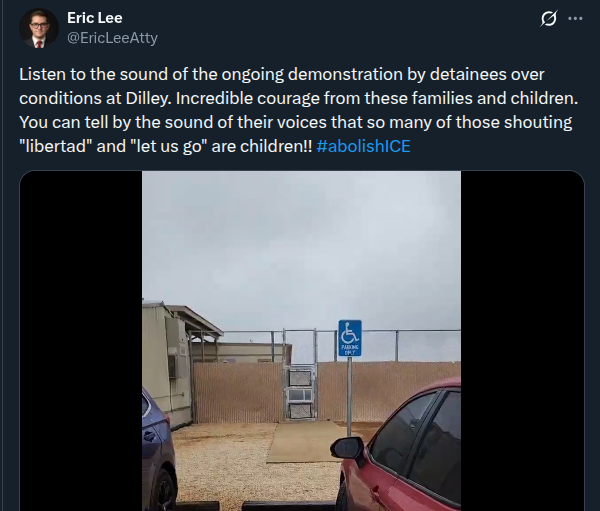The width and height of the screenshot is (600, 511).
Task: Click the tan building in the video
Action: coord(168,364)
